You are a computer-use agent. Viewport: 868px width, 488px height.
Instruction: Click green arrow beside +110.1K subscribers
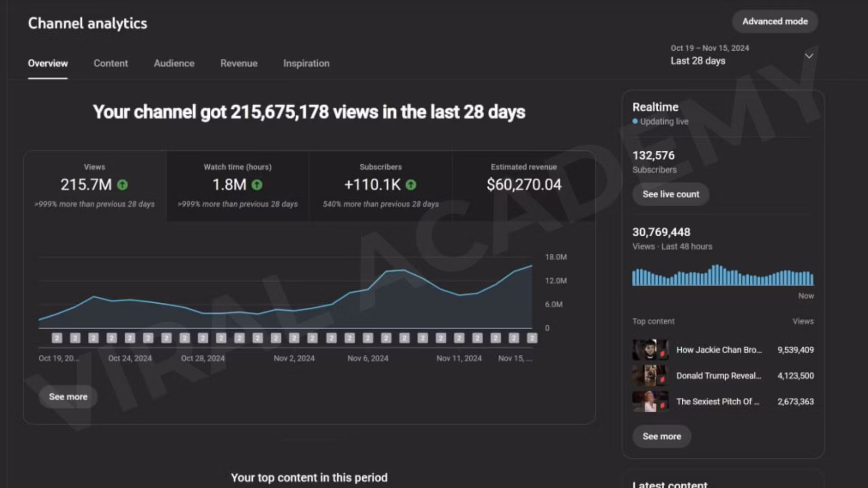click(x=411, y=185)
